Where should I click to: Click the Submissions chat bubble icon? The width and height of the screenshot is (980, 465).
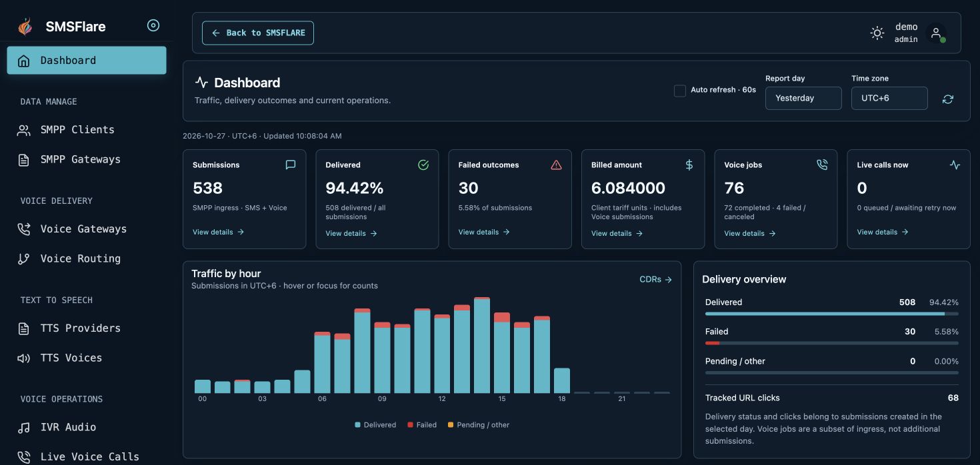point(291,165)
